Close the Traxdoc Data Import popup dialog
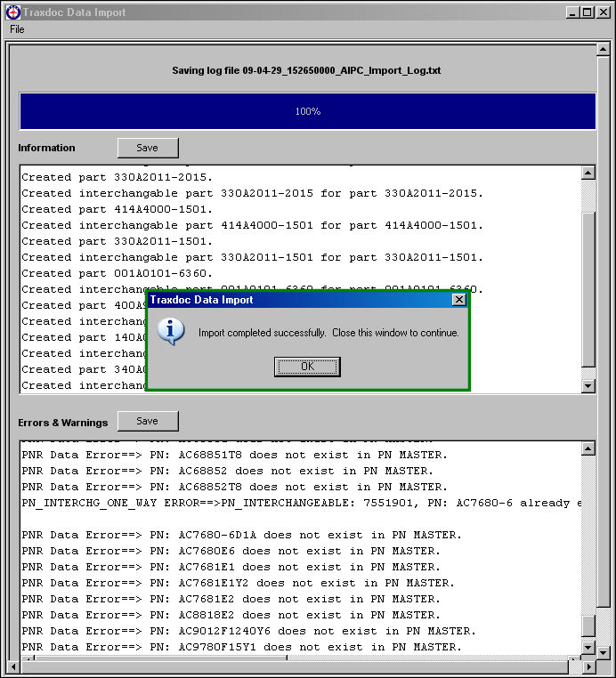 tap(459, 300)
